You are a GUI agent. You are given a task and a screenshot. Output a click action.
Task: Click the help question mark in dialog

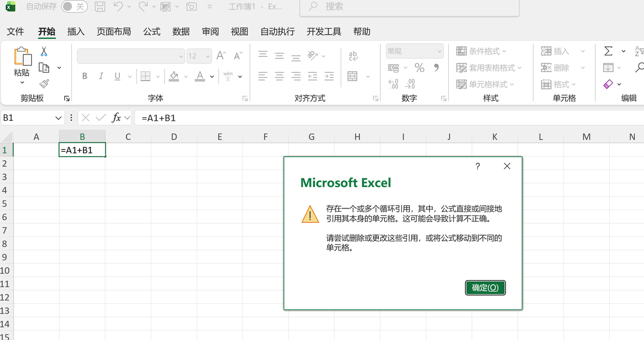click(477, 166)
